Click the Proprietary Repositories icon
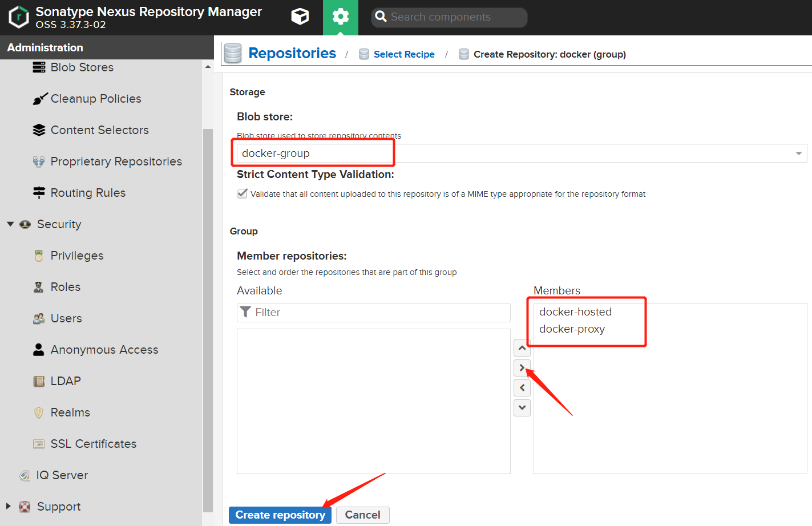 [x=39, y=161]
